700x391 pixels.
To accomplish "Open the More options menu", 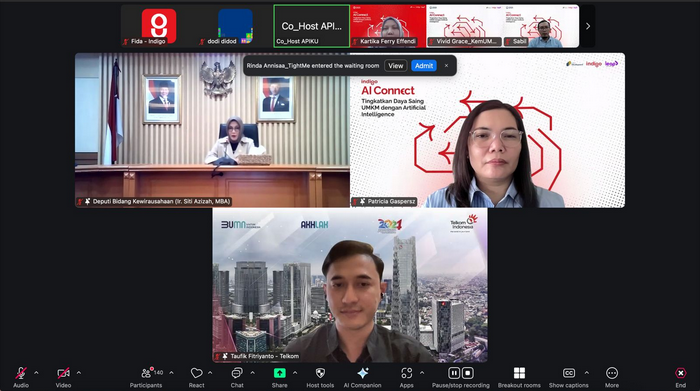I will [612, 377].
